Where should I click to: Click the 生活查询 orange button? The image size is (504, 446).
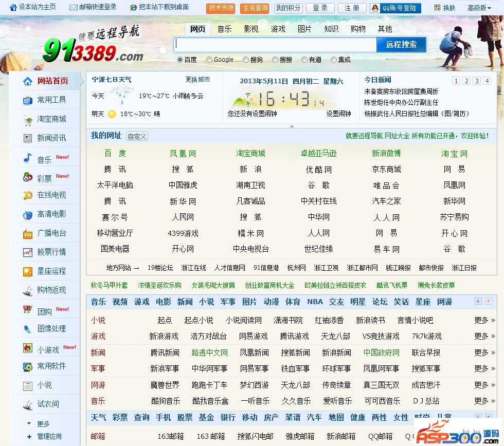tap(255, 8)
